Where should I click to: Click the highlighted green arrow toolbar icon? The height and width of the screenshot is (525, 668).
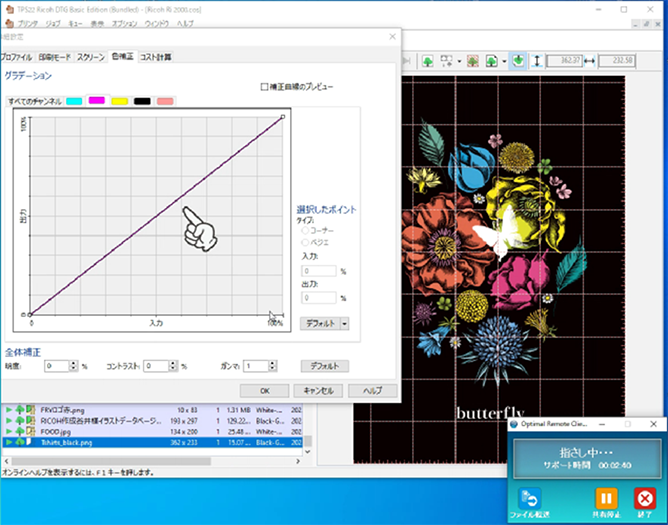click(x=518, y=61)
